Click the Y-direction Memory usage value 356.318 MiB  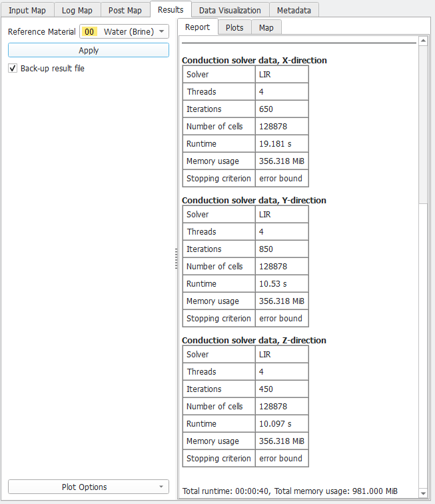(x=282, y=301)
